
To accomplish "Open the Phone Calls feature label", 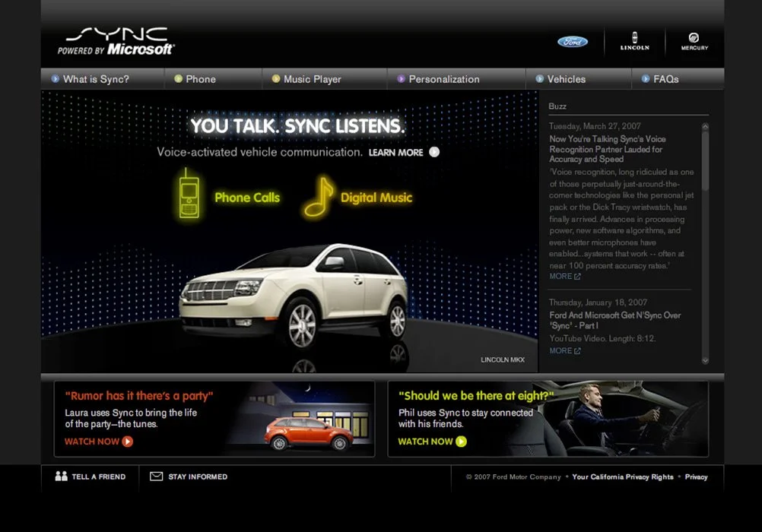I will click(247, 198).
